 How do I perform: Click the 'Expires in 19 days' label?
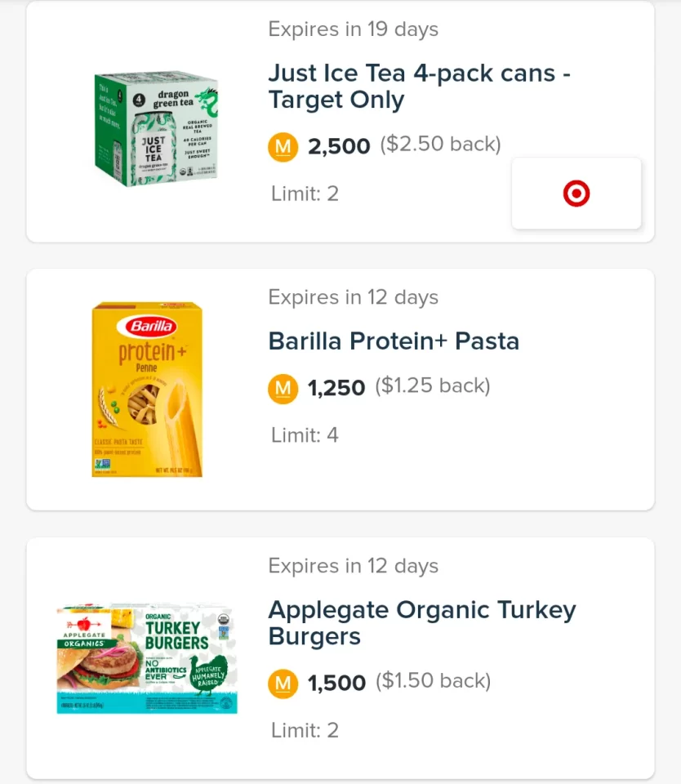point(353,29)
